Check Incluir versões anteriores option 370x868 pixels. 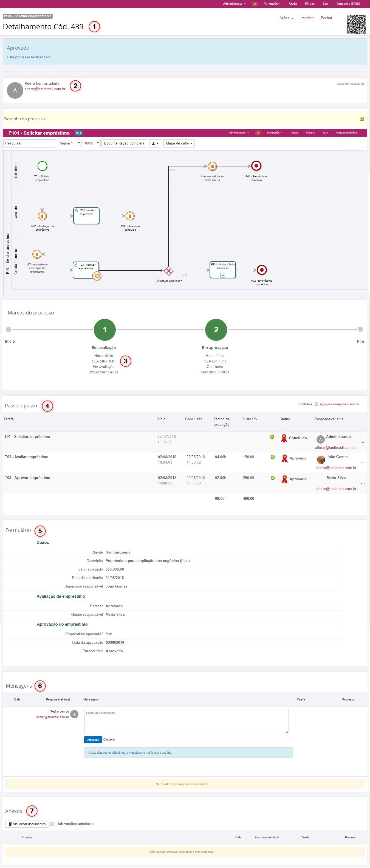52,824
